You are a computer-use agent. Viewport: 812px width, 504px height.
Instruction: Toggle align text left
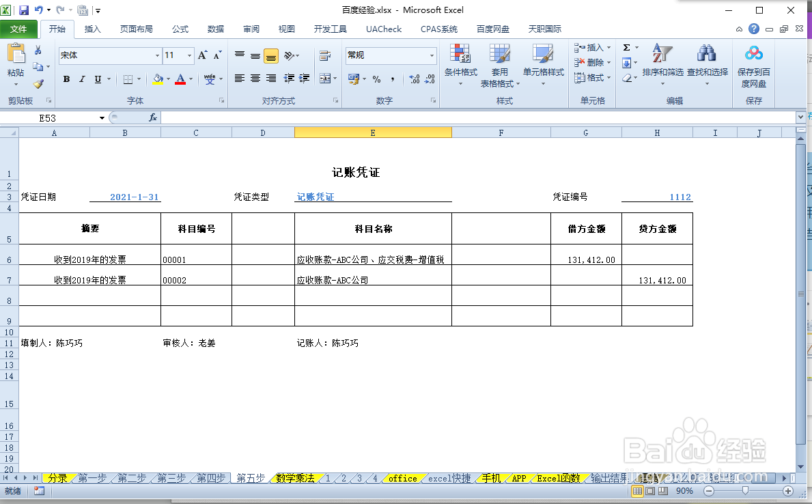tap(240, 79)
